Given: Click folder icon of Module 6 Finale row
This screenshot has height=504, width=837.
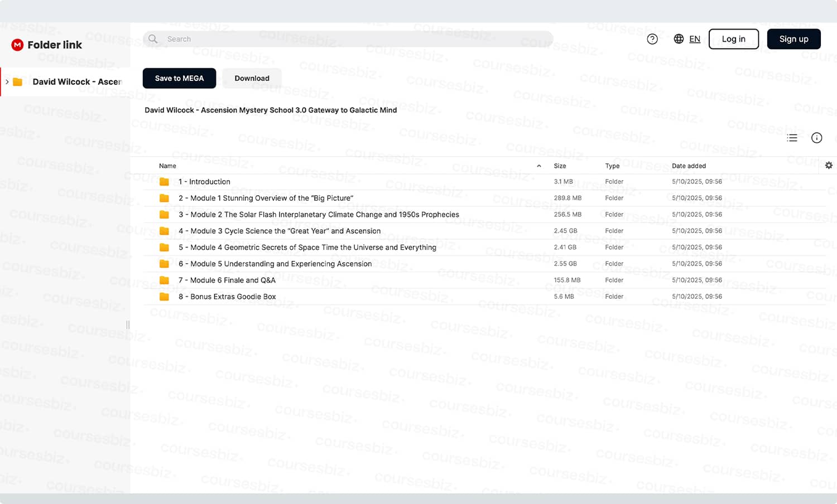Looking at the screenshot, I should (x=164, y=280).
